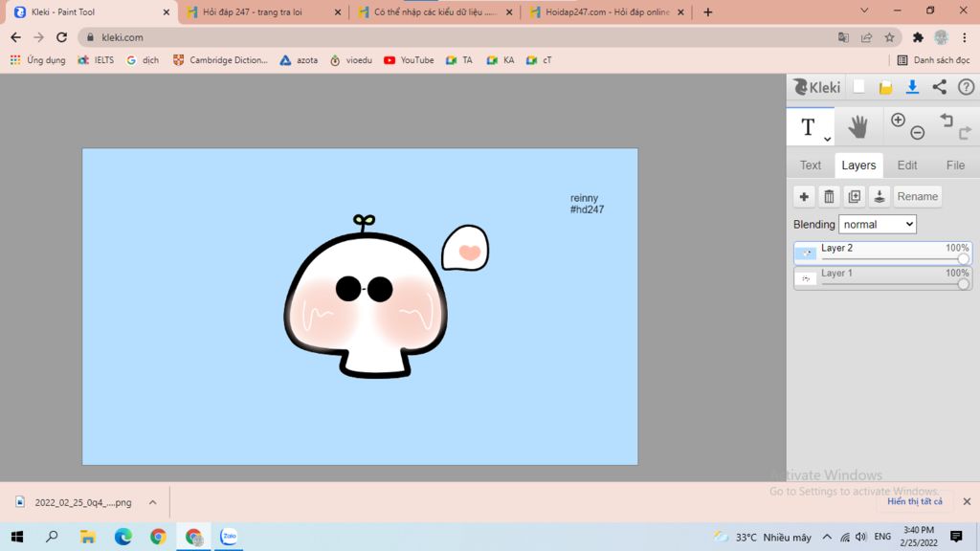Open Kleki help question mark
This screenshot has width=980, height=551.
[x=967, y=87]
